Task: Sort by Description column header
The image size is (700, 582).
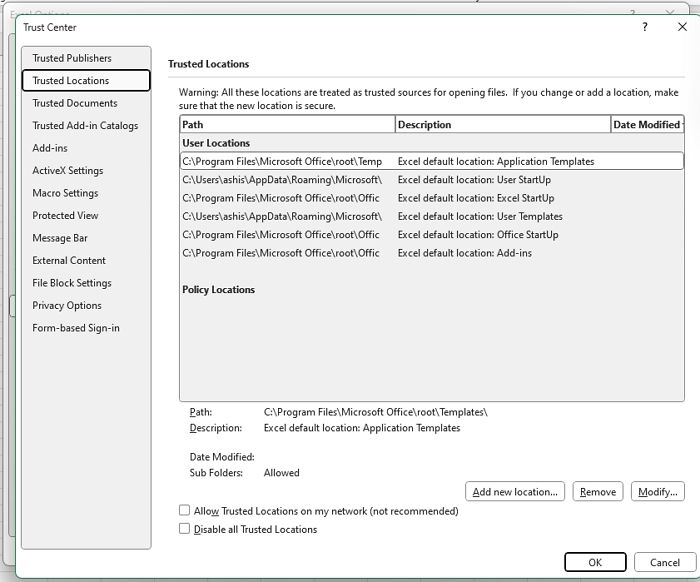Action: point(503,125)
